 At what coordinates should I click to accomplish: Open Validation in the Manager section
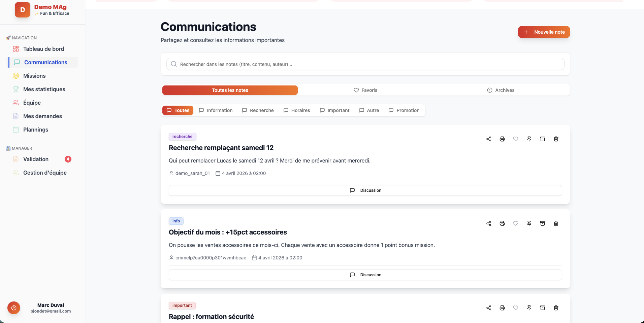click(36, 159)
